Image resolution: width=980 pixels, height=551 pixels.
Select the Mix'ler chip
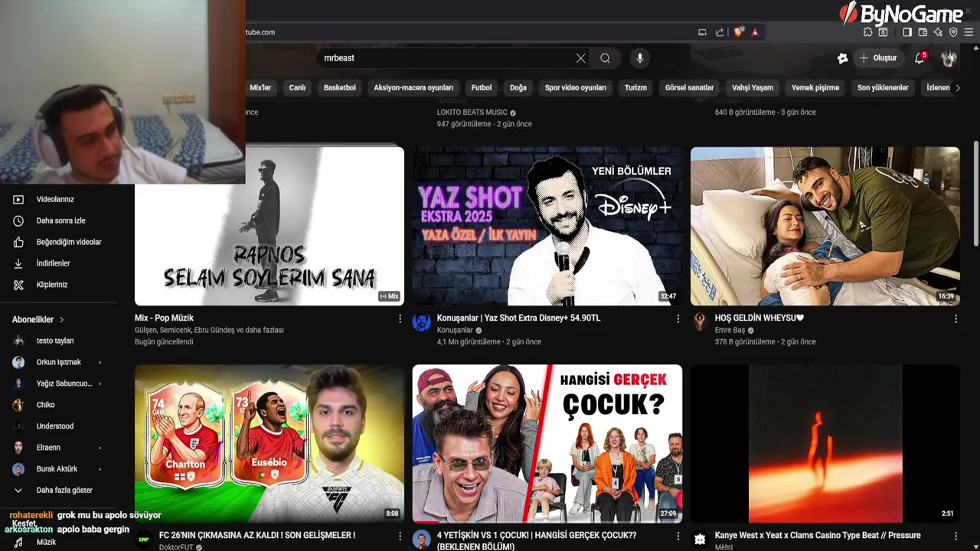click(x=260, y=88)
